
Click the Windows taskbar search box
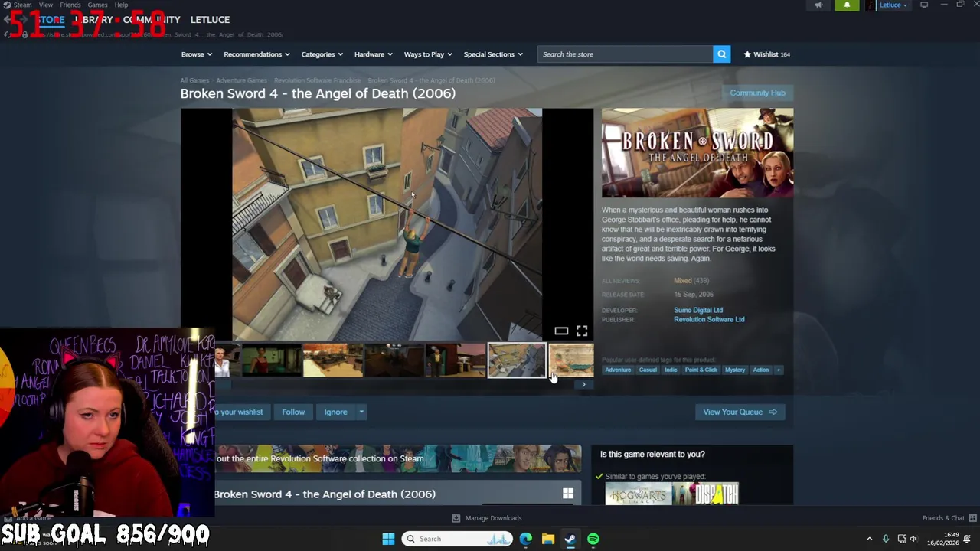pyautogui.click(x=458, y=539)
